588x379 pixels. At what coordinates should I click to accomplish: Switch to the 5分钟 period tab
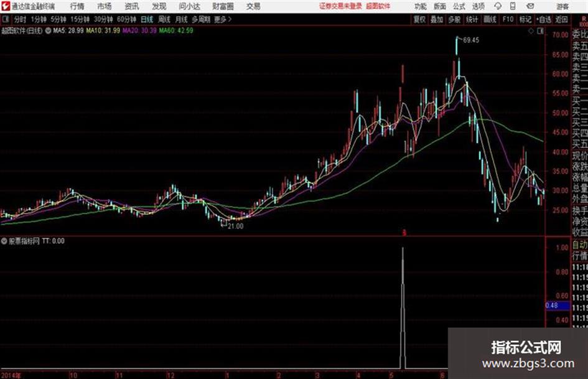click(x=58, y=19)
